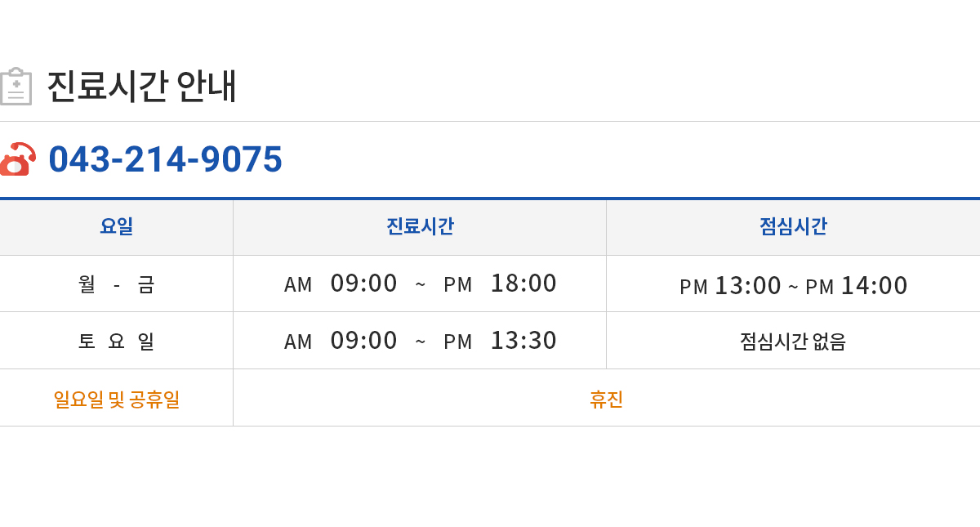
Task: Select the 진료시간 안내 heading
Action: 141,86
